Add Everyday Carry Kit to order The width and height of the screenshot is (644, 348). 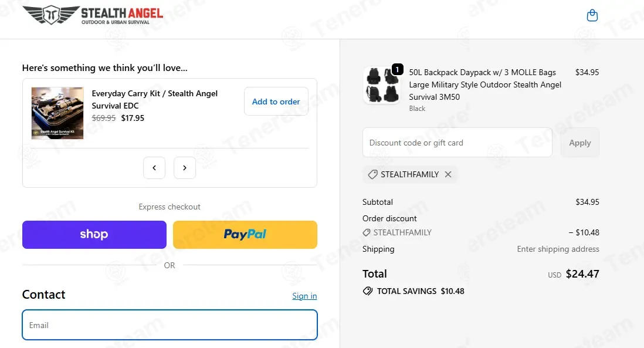point(276,102)
